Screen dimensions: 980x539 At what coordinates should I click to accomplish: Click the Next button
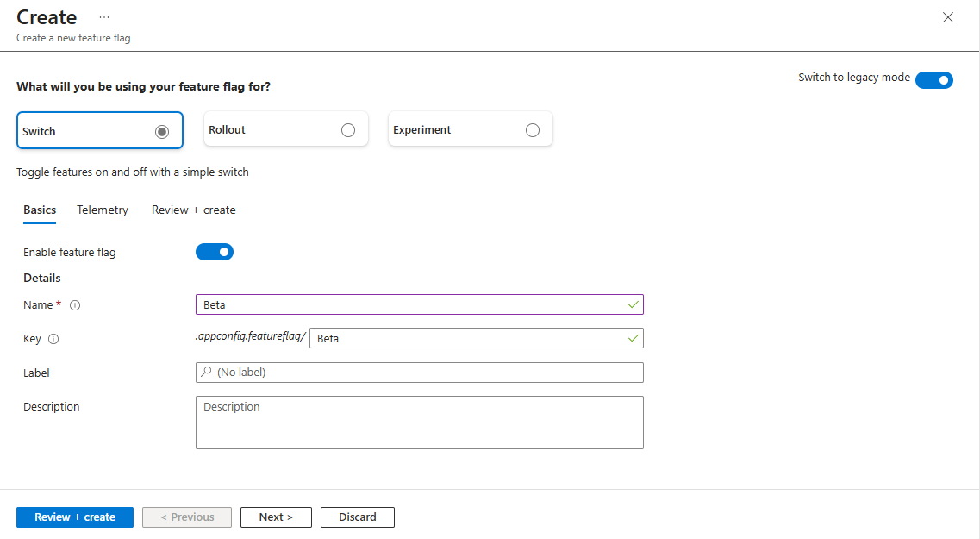[x=276, y=517]
